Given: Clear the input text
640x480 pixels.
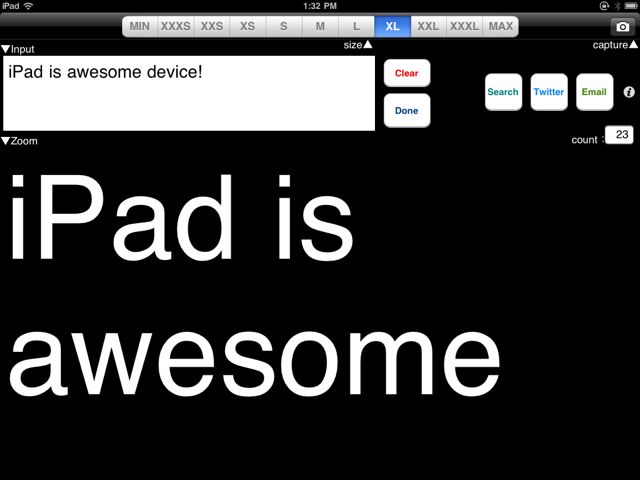Looking at the screenshot, I should [x=407, y=73].
